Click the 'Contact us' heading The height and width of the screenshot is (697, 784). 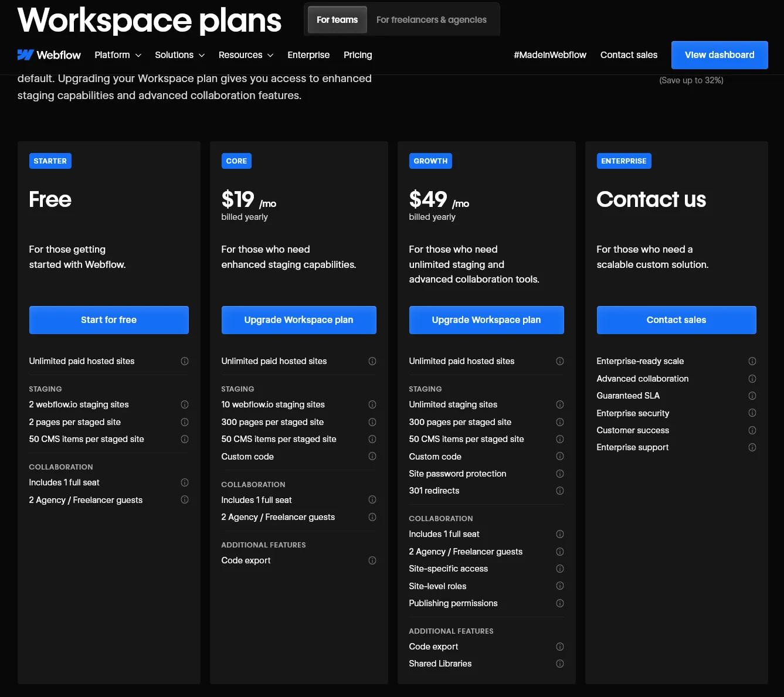651,199
